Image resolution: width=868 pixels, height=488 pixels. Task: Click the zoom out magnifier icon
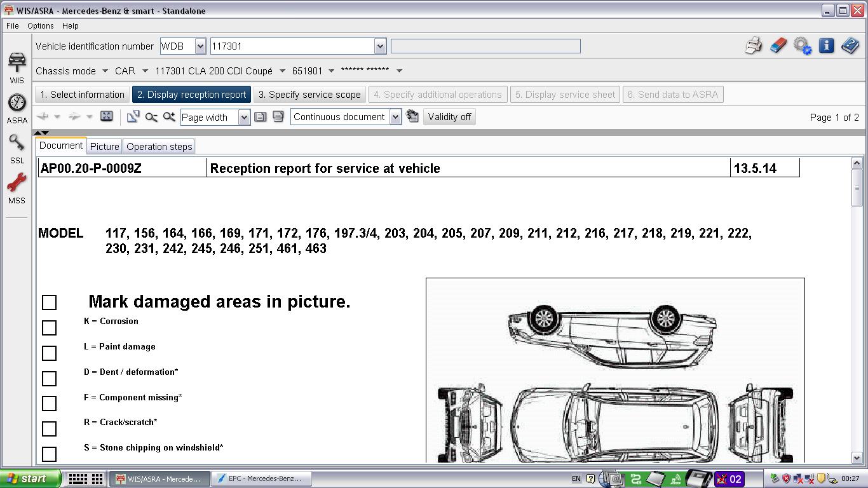[151, 117]
